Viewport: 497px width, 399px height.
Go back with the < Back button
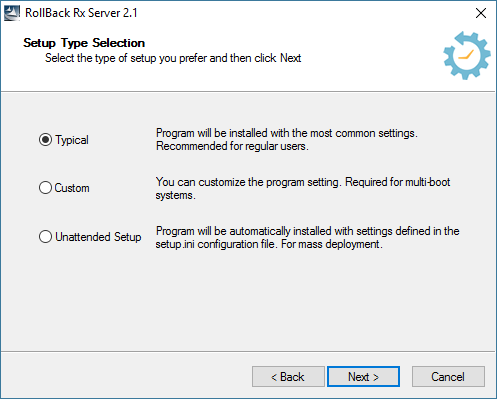click(x=288, y=377)
